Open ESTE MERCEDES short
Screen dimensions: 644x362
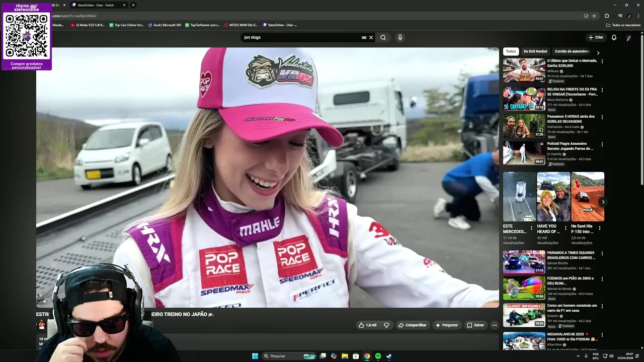(x=519, y=197)
